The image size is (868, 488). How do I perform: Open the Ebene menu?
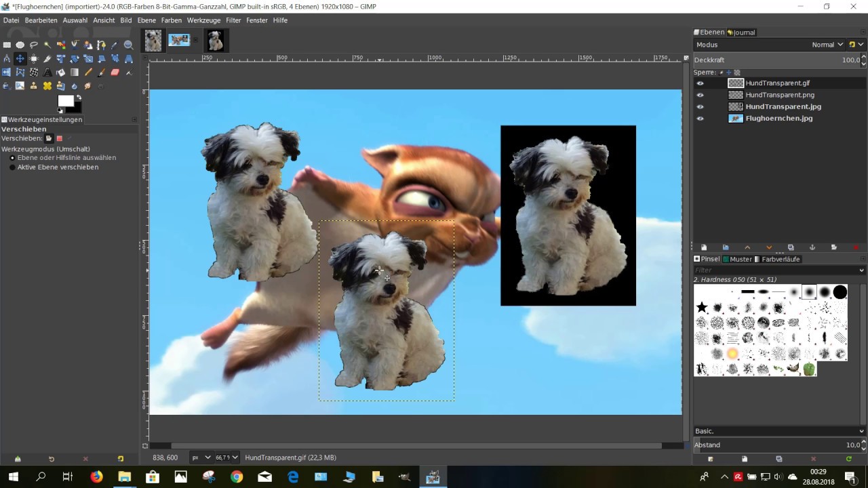coord(146,20)
